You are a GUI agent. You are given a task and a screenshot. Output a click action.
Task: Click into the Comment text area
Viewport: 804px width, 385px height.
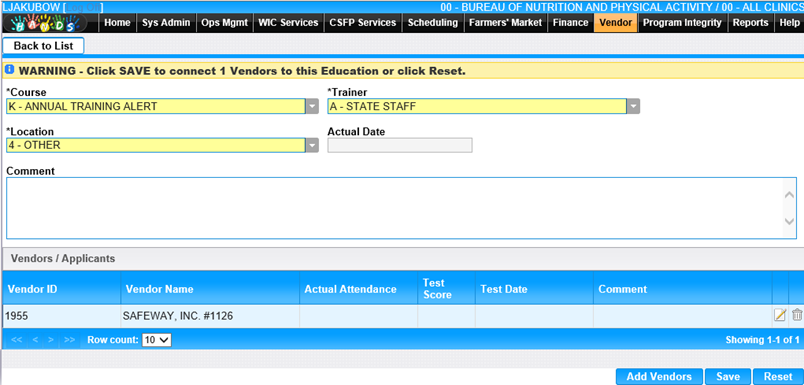(395, 208)
